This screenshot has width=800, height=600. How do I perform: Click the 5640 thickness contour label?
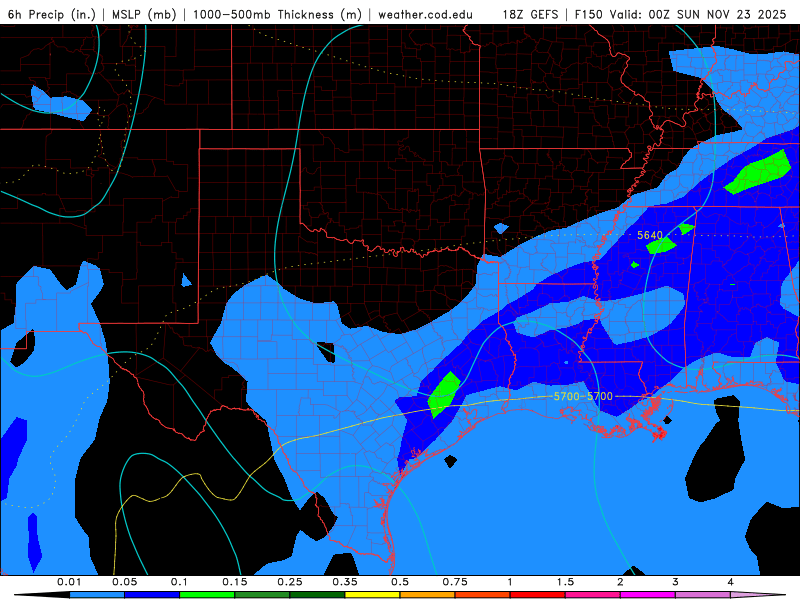coord(650,235)
